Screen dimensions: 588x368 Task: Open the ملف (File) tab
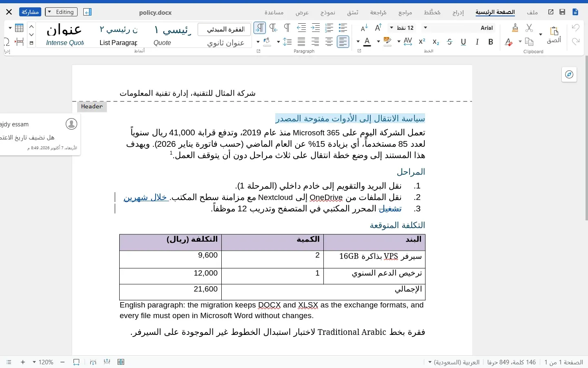(532, 13)
